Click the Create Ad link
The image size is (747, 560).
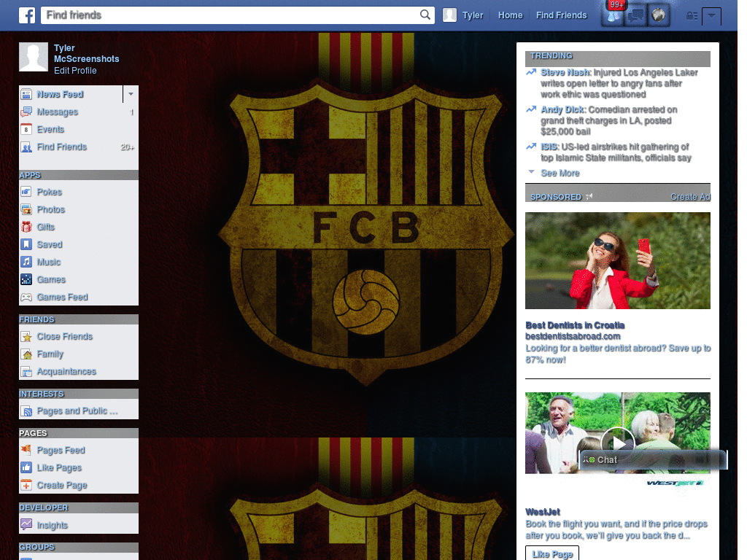[690, 197]
